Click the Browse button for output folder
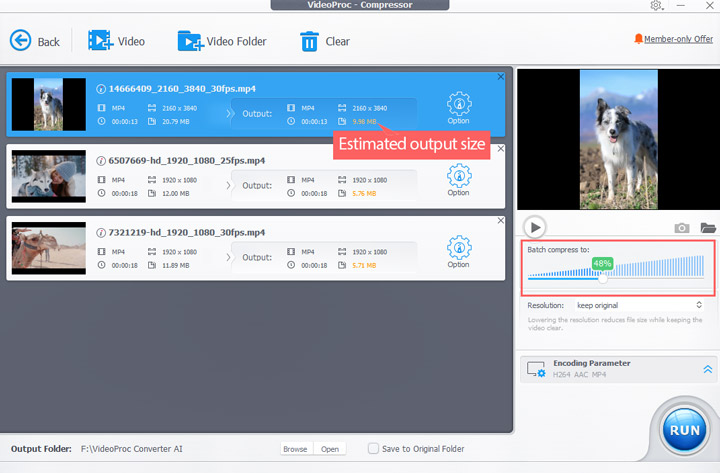 click(295, 449)
